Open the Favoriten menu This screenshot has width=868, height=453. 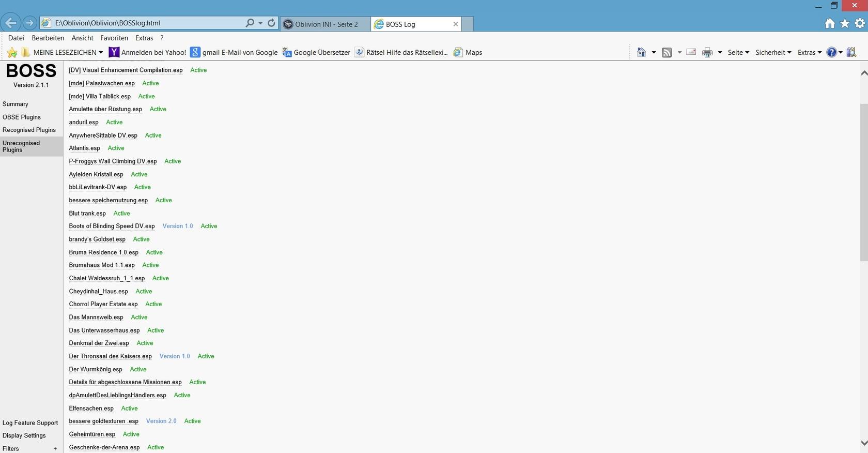114,38
